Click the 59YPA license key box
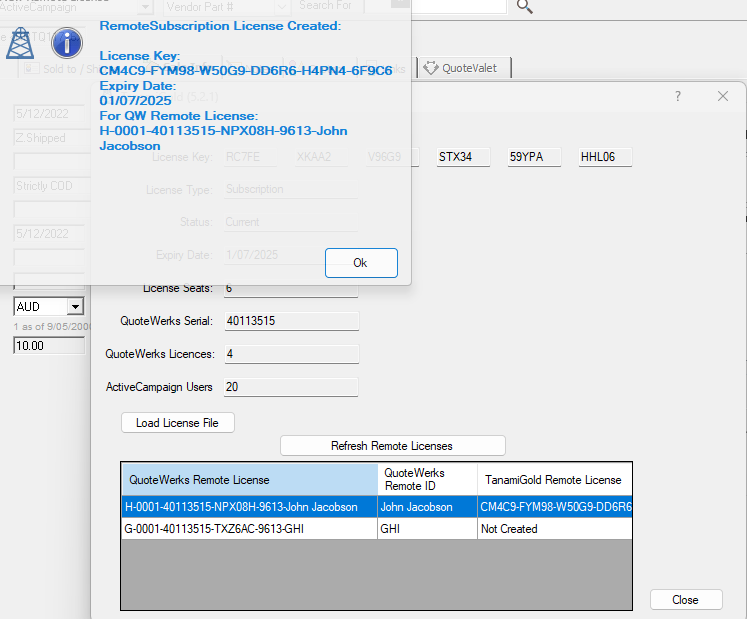Screen dimensions: 747x619 click(x=534, y=157)
